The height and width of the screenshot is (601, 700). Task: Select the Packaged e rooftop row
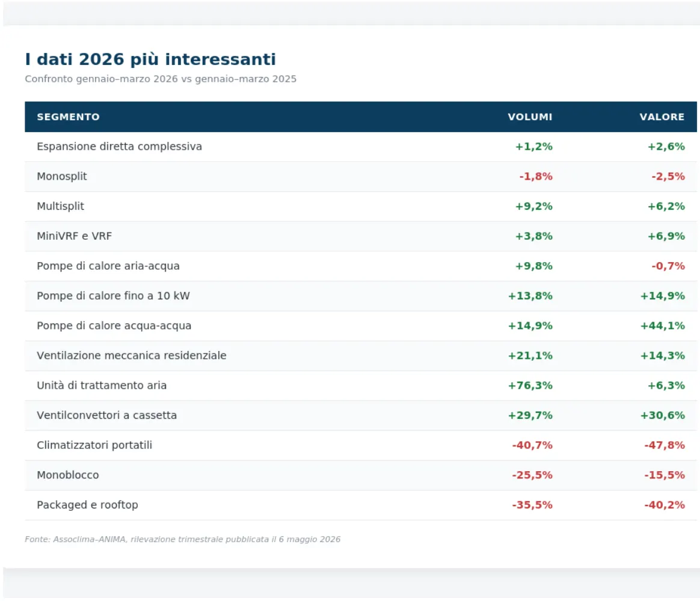click(x=361, y=505)
